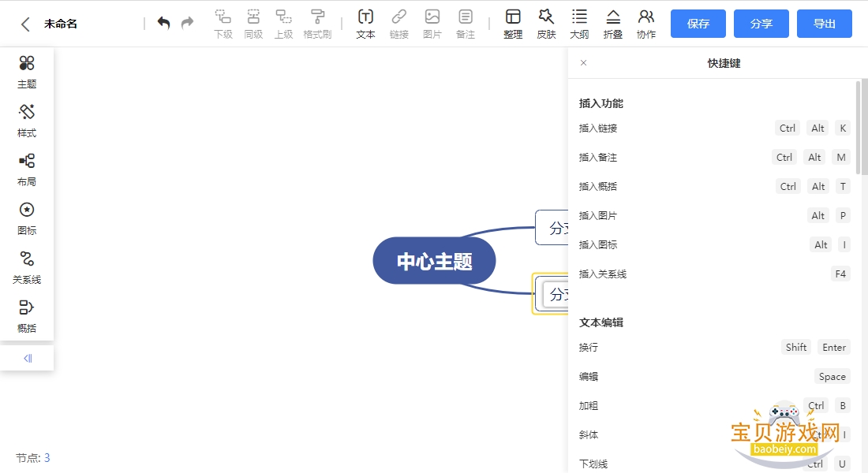Click the redo arrow
The image size is (868, 473).
(x=188, y=23)
